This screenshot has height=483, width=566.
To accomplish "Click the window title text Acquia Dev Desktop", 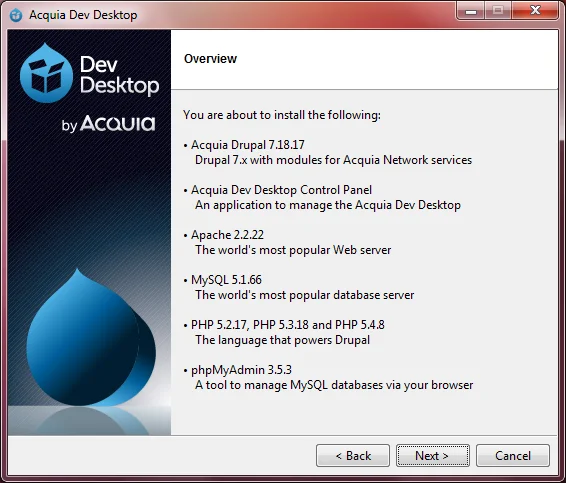I will [83, 15].
